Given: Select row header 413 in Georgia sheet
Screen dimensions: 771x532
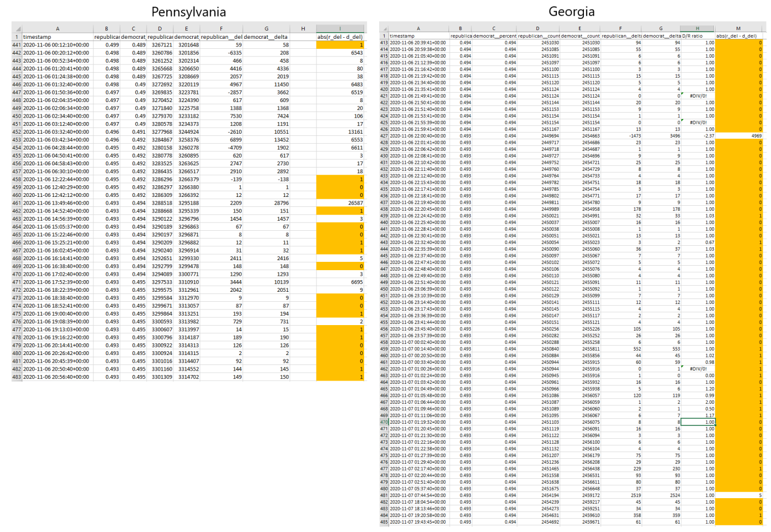Looking at the screenshot, I should 384,43.
